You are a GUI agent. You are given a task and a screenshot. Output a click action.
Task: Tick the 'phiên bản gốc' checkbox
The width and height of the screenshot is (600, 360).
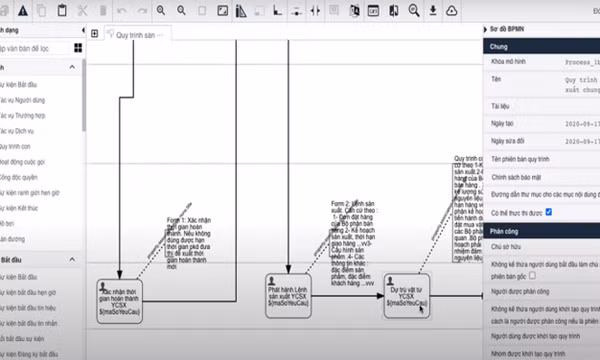tap(532, 275)
